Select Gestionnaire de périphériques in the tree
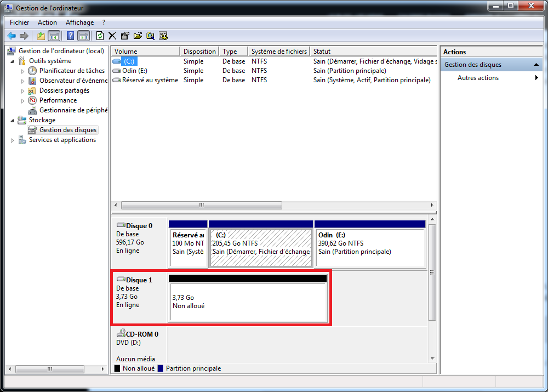Screen dimensions: 548x392 coord(73,110)
